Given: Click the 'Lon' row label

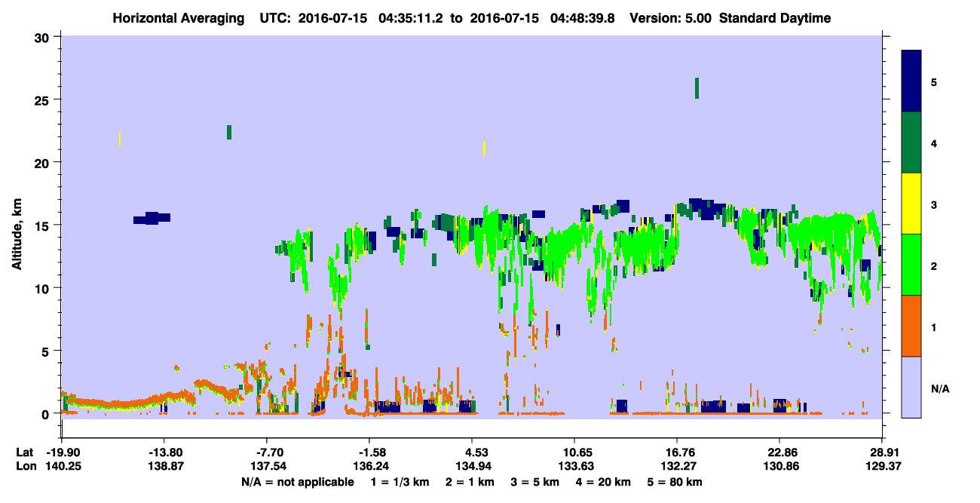Looking at the screenshot, I should coord(26,466).
